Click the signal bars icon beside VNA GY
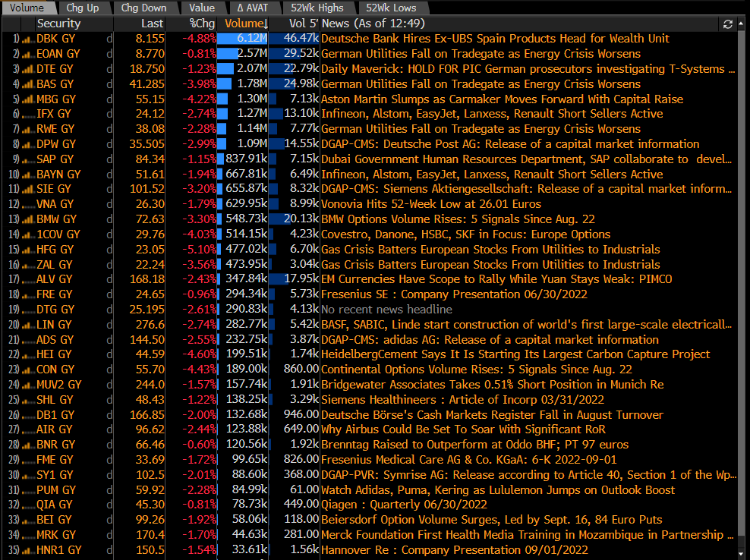Viewport: 750px width, 560px height. 28,205
